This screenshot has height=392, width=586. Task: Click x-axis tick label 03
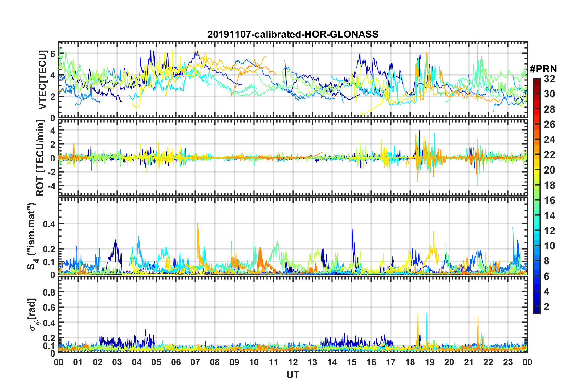pos(117,362)
